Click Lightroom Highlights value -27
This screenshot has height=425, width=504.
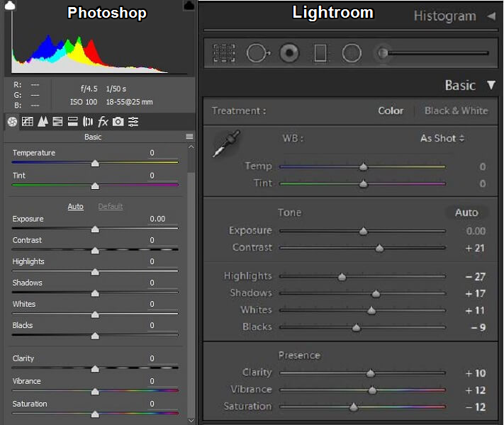(x=476, y=276)
